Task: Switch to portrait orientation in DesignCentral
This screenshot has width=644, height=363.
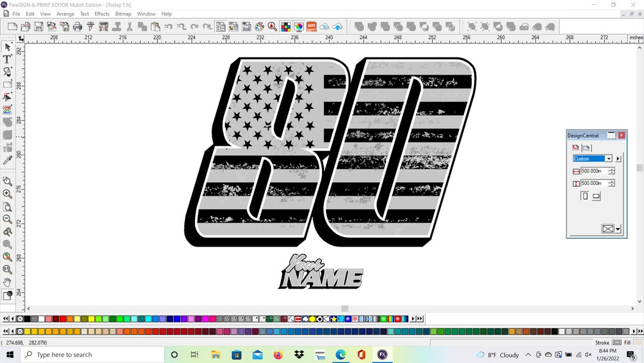Action: pyautogui.click(x=586, y=195)
